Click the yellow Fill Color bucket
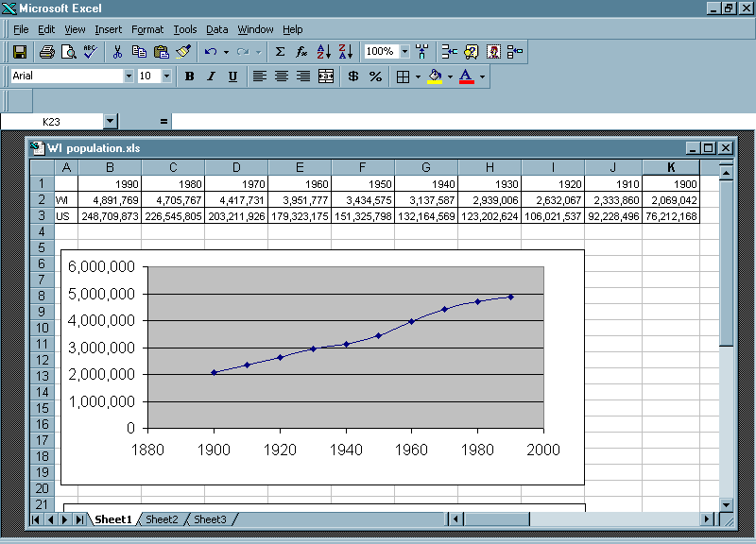The width and height of the screenshot is (756, 544). coord(435,76)
